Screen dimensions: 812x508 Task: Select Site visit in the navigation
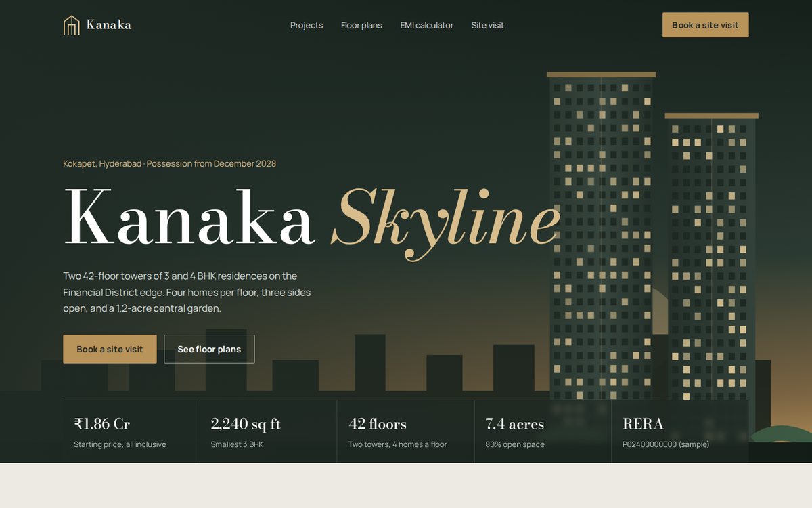point(488,25)
